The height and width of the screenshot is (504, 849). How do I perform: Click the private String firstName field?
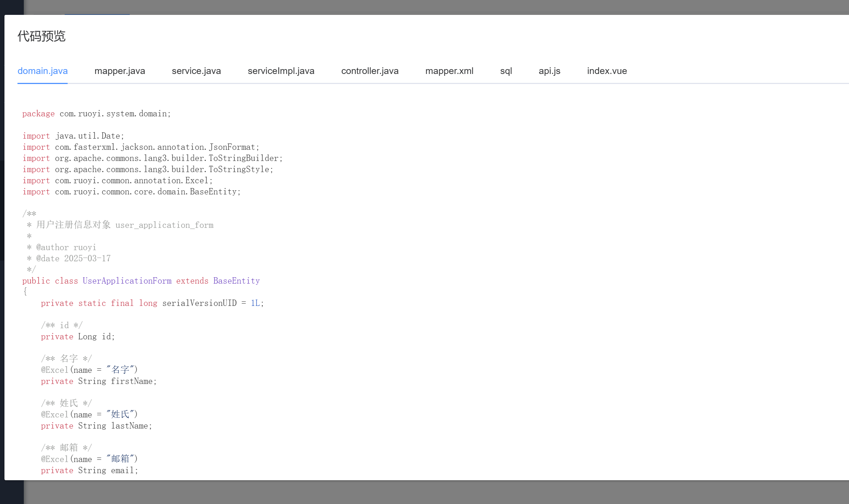(99, 381)
